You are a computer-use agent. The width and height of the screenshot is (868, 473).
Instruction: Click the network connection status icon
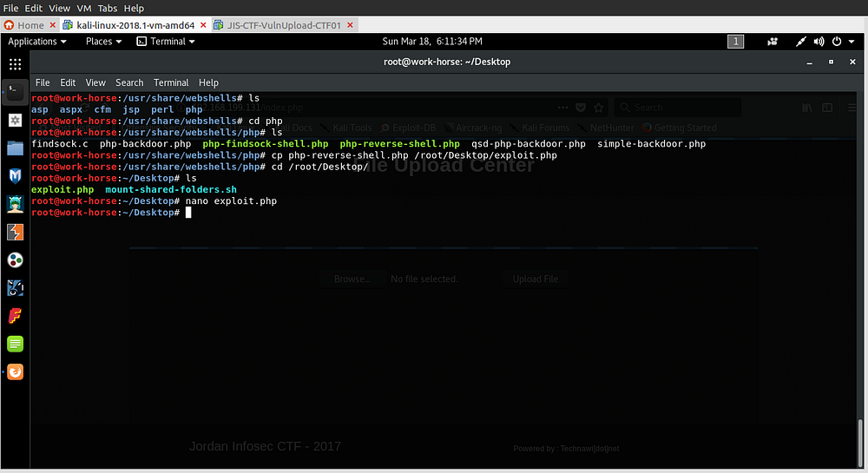tap(800, 42)
